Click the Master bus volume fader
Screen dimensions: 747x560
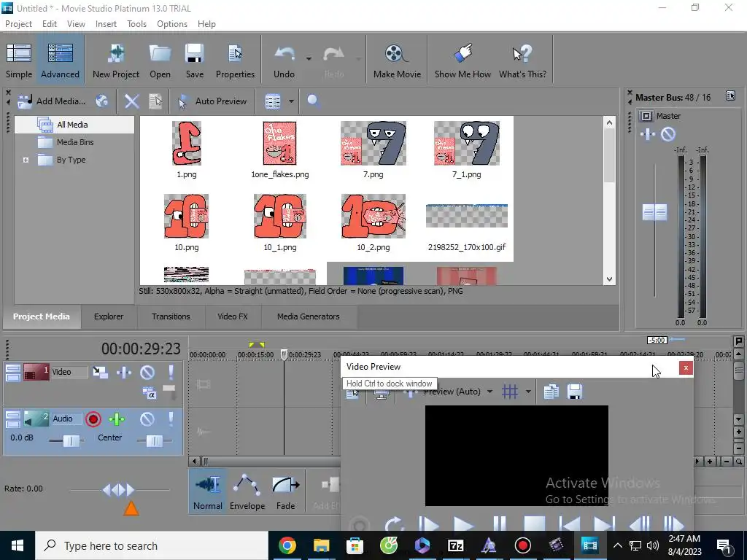click(654, 212)
